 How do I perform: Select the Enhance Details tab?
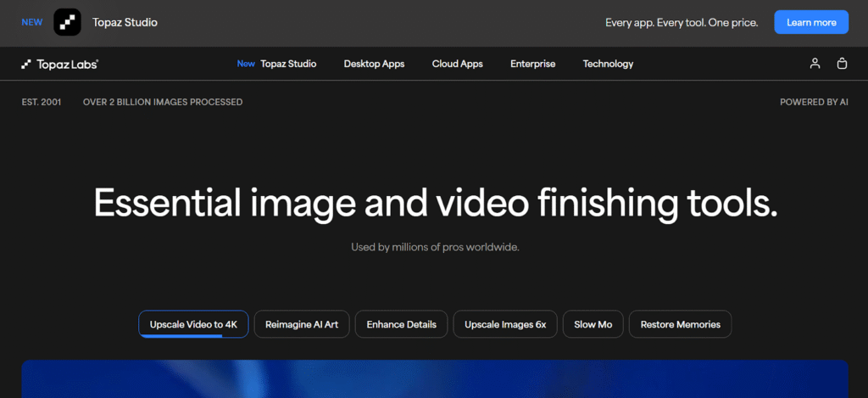click(401, 324)
